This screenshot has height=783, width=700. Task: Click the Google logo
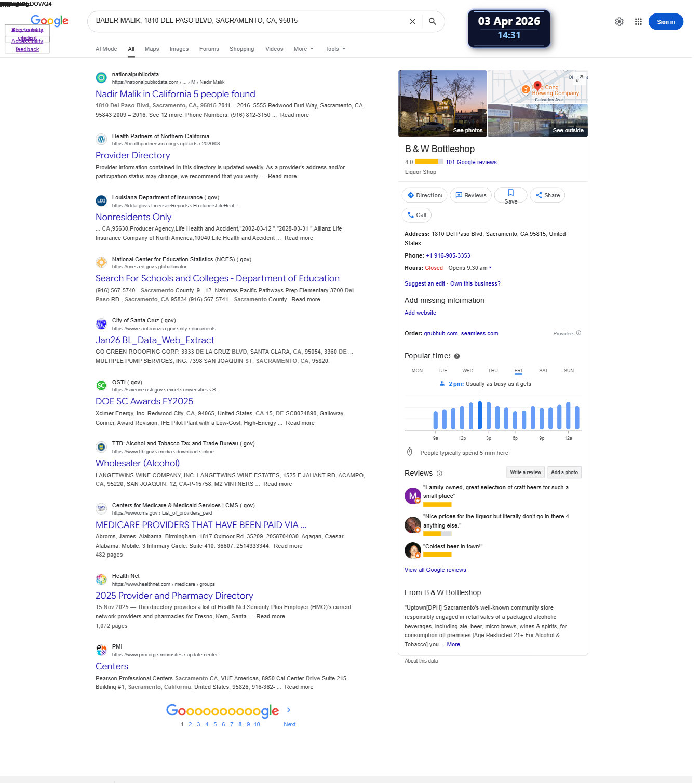tap(49, 21)
